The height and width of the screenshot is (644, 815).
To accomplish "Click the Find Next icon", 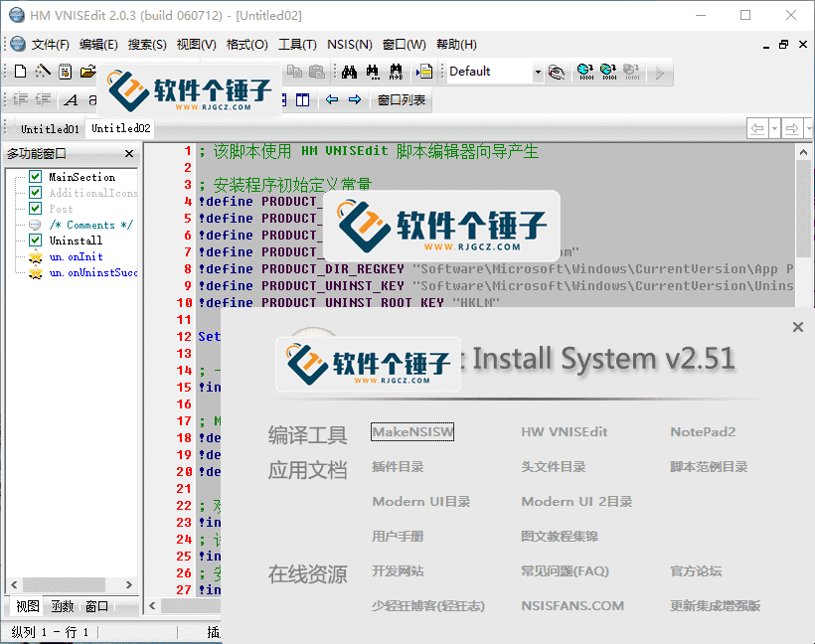I will pos(374,71).
